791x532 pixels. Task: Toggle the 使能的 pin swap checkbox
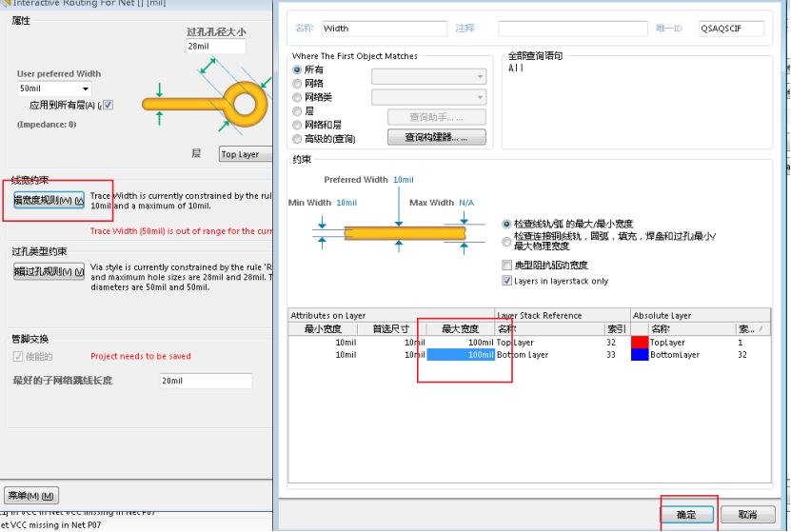click(18, 357)
